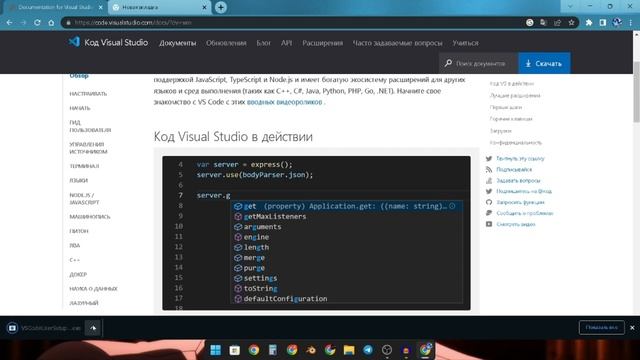Open the Расширения nav item
Screen dimensions: 640x360
pos(322,43)
